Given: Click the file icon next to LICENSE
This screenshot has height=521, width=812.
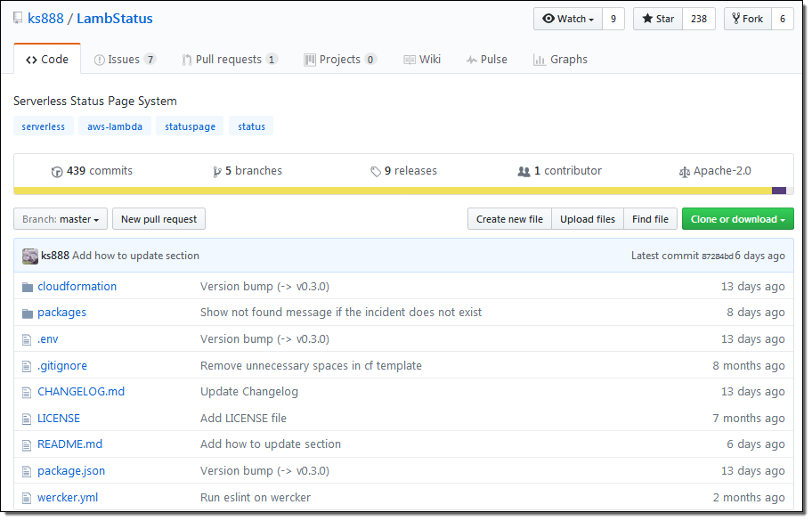Looking at the screenshot, I should 27,419.
